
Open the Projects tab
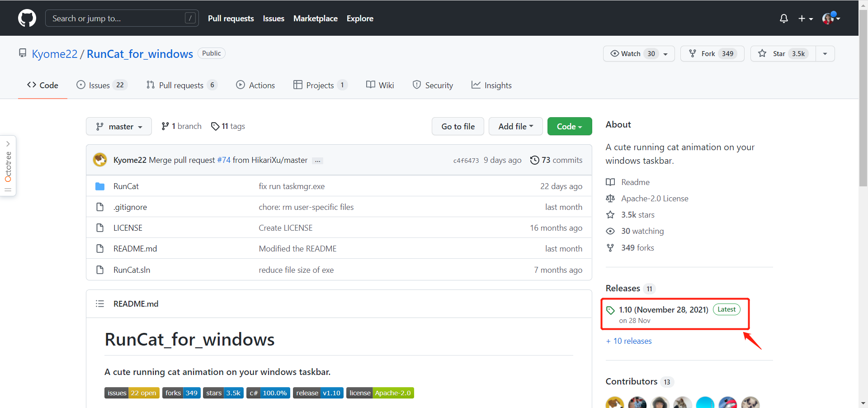tap(320, 85)
